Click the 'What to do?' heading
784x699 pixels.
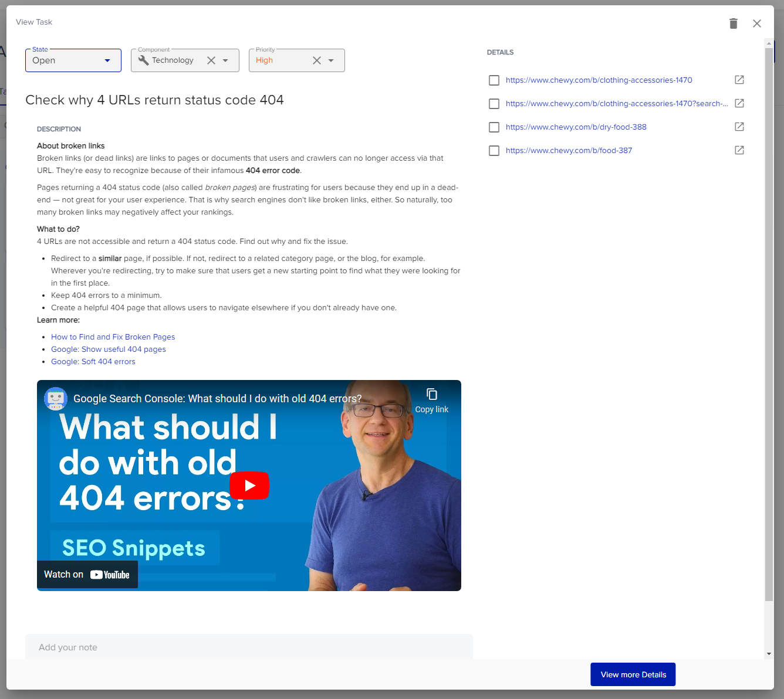pyautogui.click(x=58, y=229)
